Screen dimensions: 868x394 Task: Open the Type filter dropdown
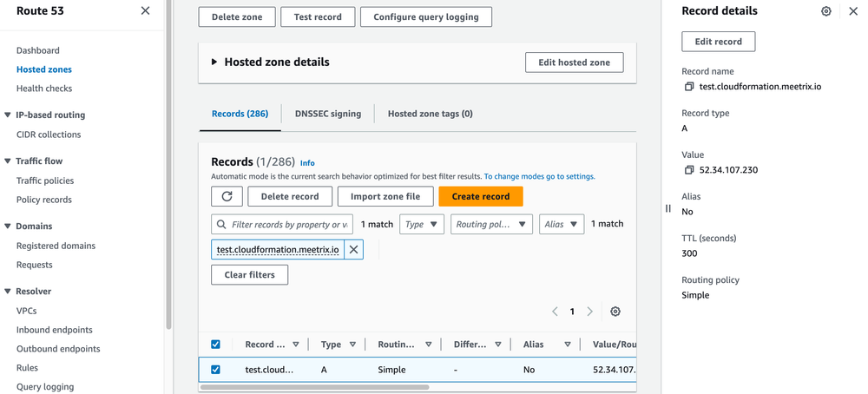(x=422, y=225)
